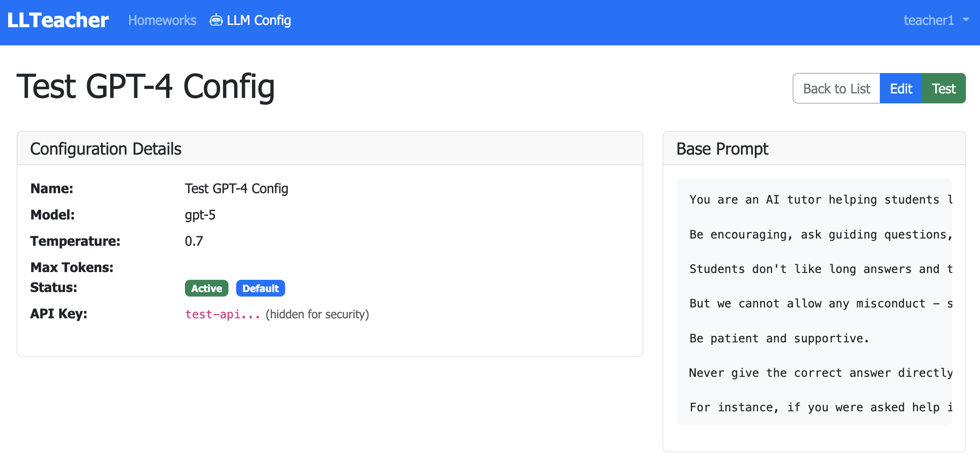The height and width of the screenshot is (458, 980).
Task: Click the blue Edit button
Action: (901, 88)
